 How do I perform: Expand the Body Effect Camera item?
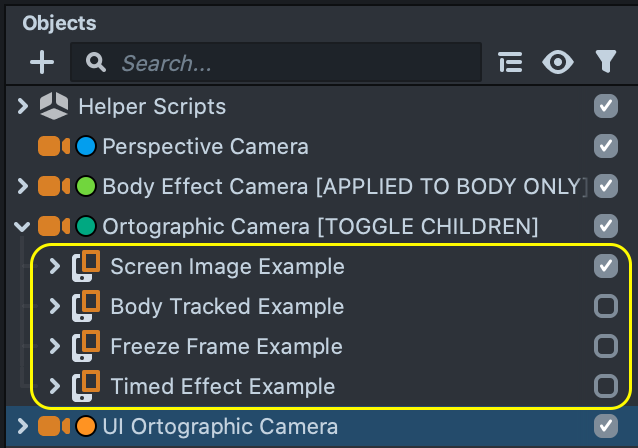23,186
